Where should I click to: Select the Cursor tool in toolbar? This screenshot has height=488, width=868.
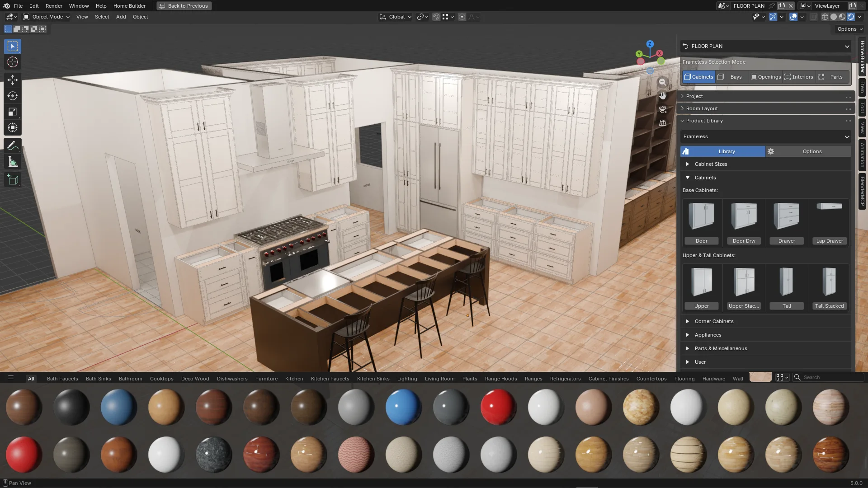[13, 62]
